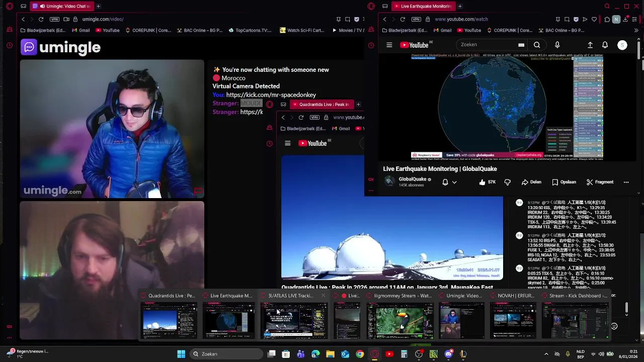The image size is (644, 362).
Task: Open the Watch Sci-Fi Cart... bookmark
Action: tap(302, 30)
